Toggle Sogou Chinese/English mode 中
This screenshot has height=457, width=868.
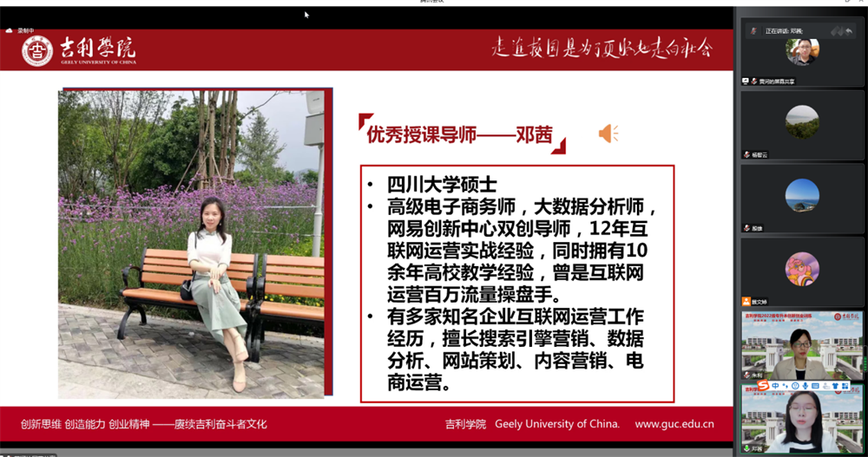point(775,386)
